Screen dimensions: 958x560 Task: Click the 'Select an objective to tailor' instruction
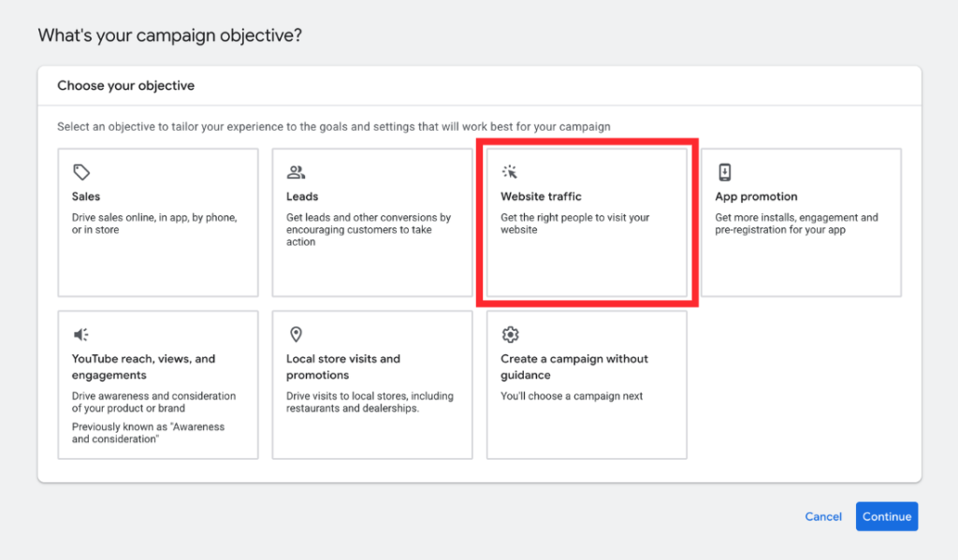334,127
